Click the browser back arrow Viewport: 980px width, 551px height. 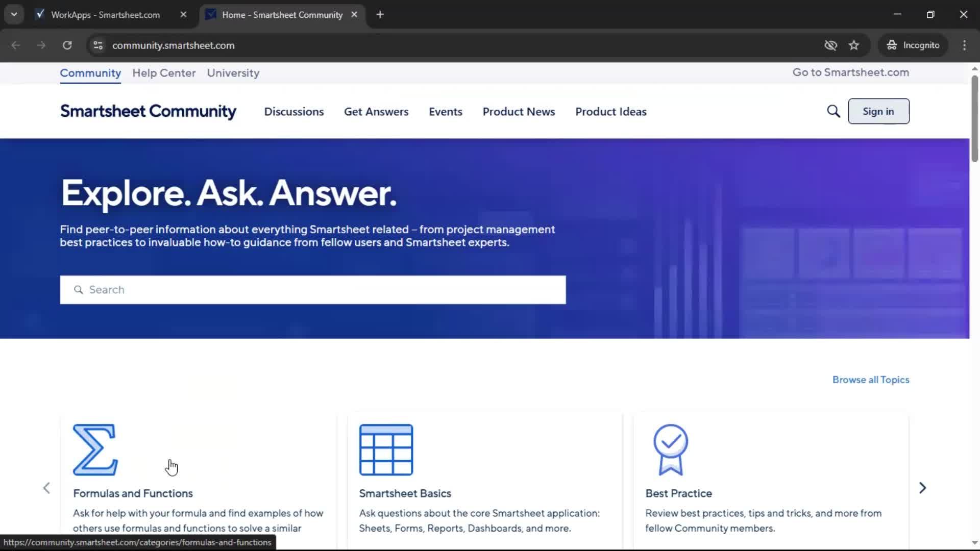[x=16, y=45]
